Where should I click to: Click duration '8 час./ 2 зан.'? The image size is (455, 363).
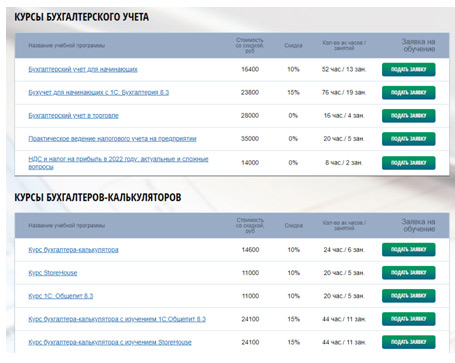pyautogui.click(x=344, y=163)
